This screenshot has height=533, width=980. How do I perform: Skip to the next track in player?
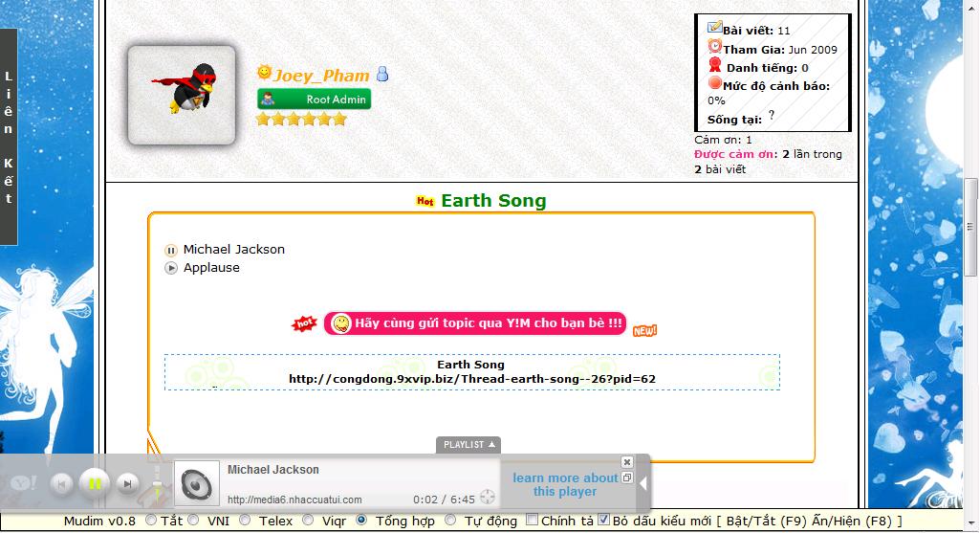pos(127,485)
